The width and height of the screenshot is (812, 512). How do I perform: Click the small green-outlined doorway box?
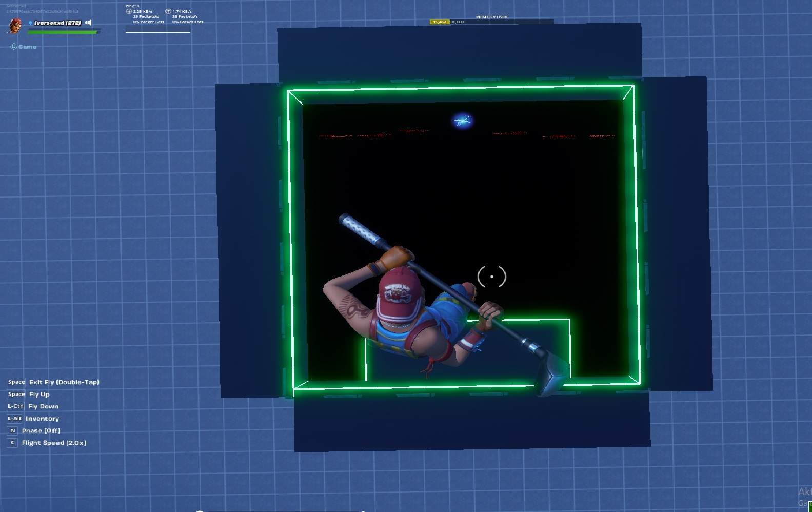pyautogui.click(x=467, y=351)
